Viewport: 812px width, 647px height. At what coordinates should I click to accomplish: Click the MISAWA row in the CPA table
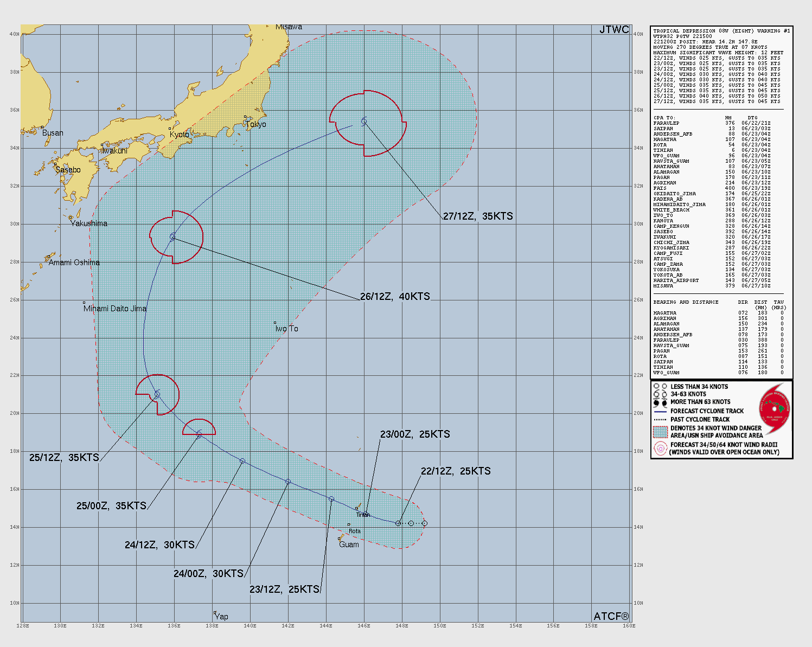(713, 286)
